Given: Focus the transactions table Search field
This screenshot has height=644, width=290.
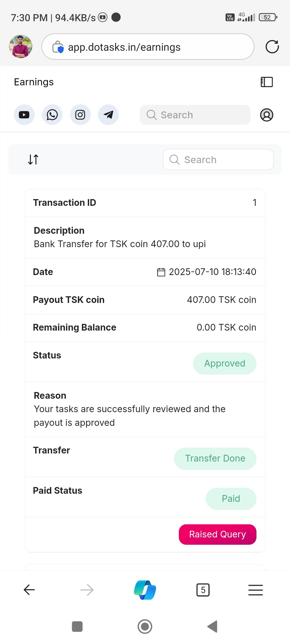Looking at the screenshot, I should (x=218, y=160).
